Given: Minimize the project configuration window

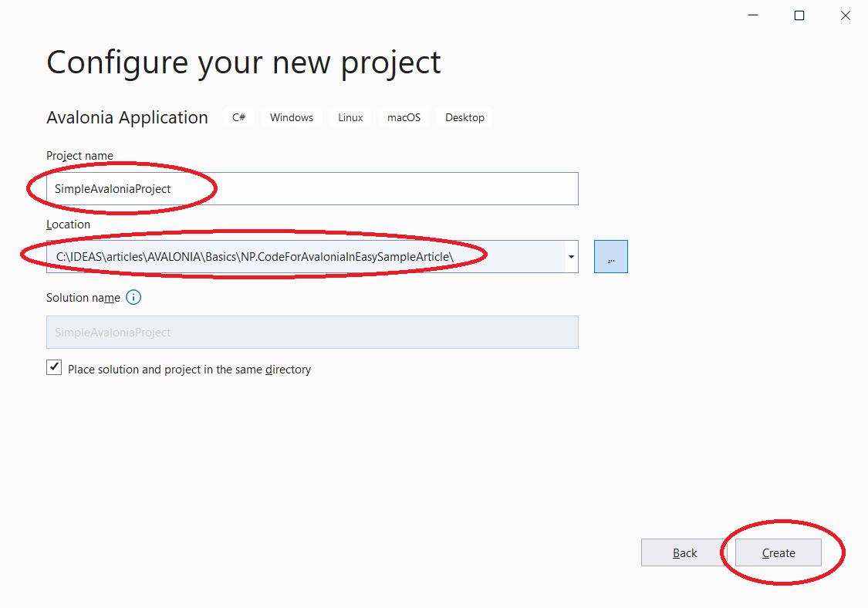Looking at the screenshot, I should click(x=753, y=15).
